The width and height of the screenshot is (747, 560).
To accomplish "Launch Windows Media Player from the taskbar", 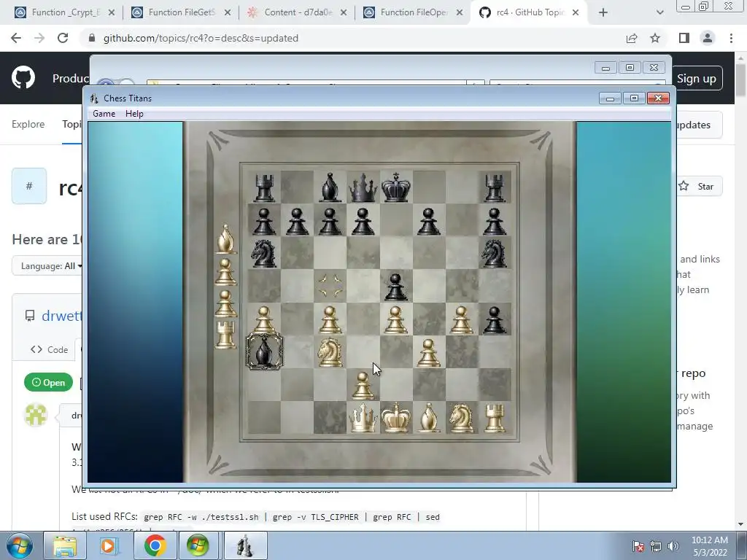I will [109, 545].
